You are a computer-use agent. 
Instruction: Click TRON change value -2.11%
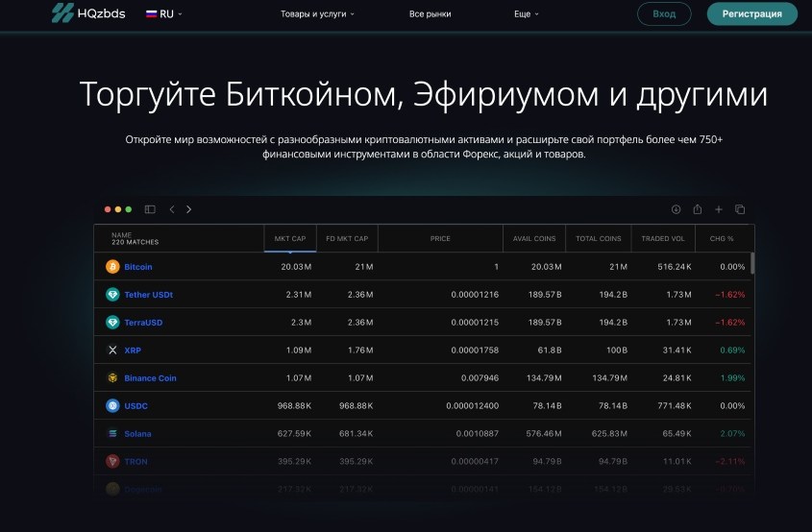[730, 462]
